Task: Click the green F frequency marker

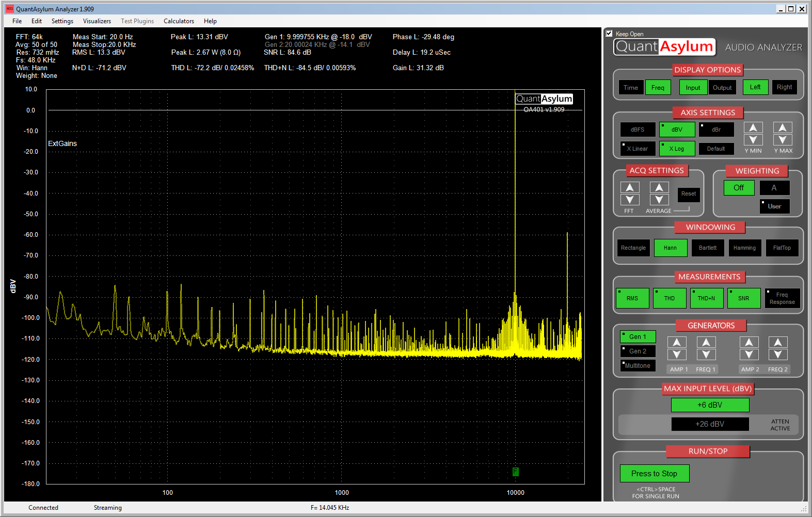Action: click(515, 472)
